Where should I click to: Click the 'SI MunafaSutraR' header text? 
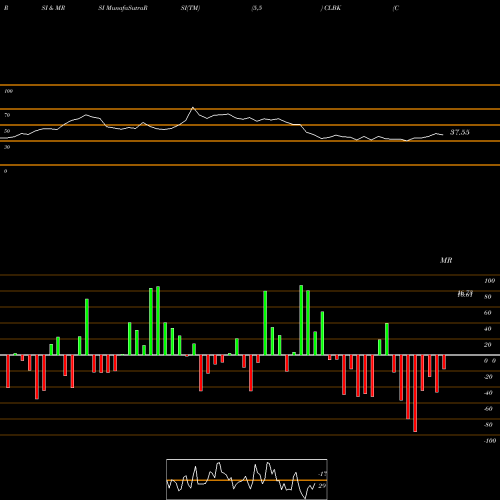[x=123, y=8]
